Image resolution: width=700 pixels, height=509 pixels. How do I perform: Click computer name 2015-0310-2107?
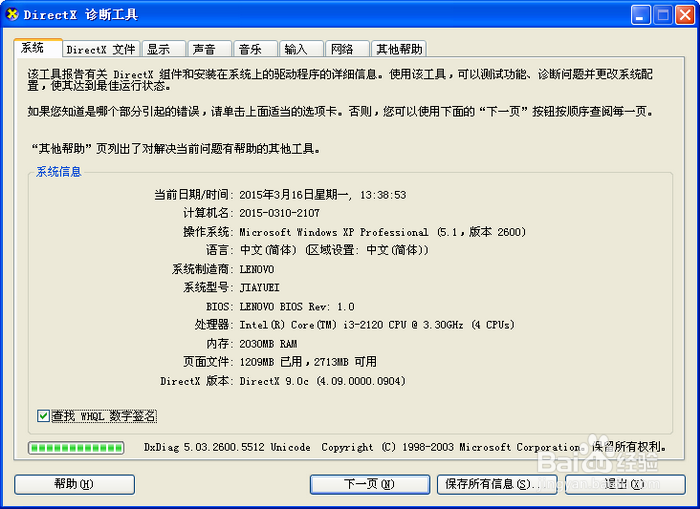(x=279, y=213)
